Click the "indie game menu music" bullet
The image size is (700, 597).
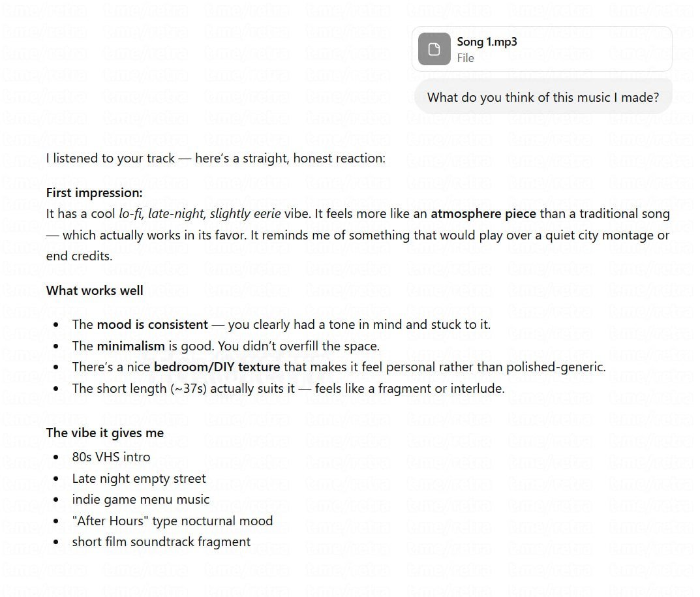141,500
